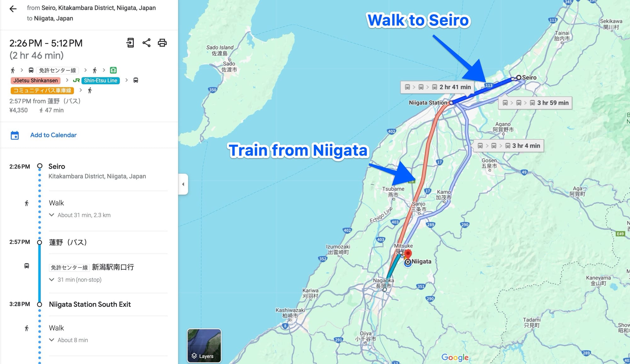Click Niigata Station South Exit stop
This screenshot has width=630, height=364.
[x=90, y=305]
